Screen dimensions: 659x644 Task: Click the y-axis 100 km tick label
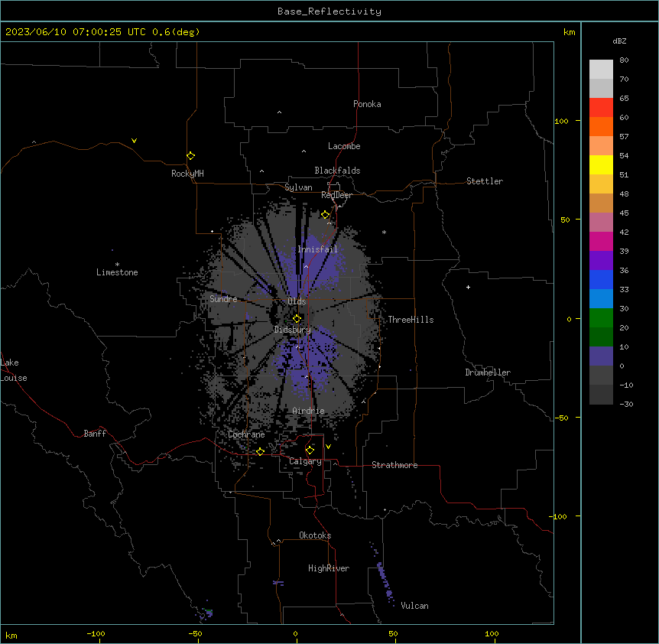pos(561,121)
